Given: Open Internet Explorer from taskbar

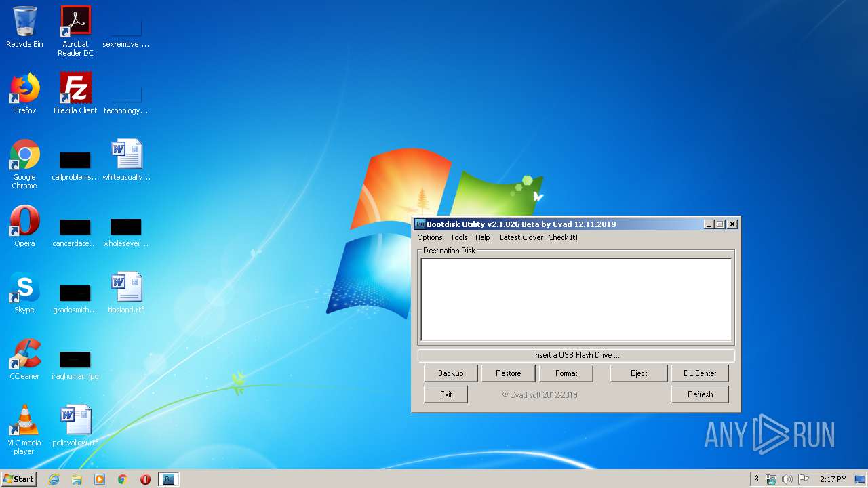Looking at the screenshot, I should coord(54,479).
